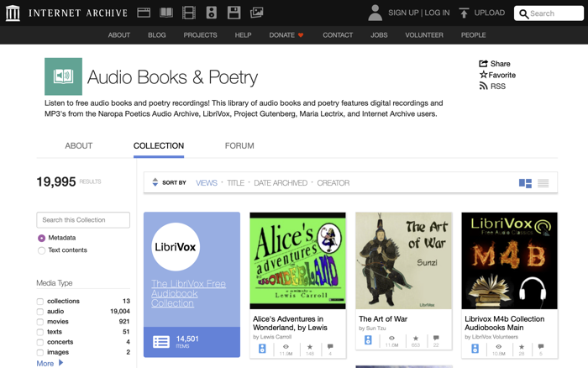
Task: Check the texts media type checkbox
Action: [x=40, y=332]
